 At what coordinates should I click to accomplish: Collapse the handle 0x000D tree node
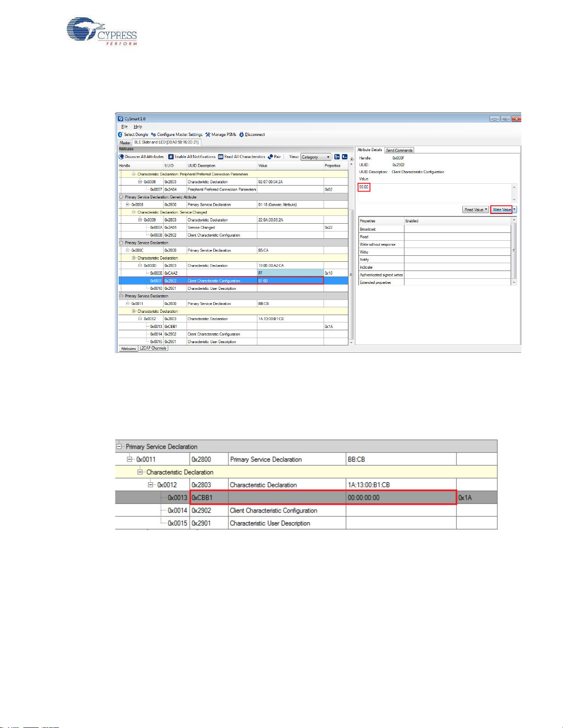[140, 265]
